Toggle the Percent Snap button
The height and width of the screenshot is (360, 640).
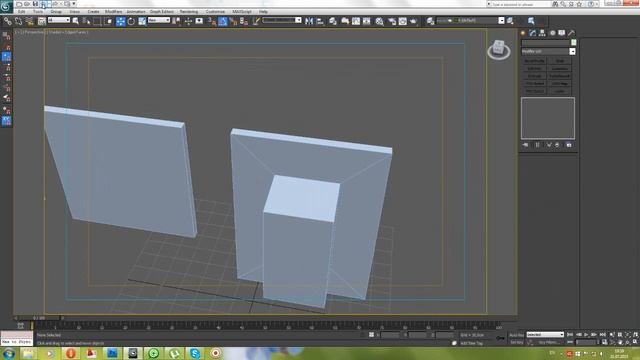[x=233, y=21]
